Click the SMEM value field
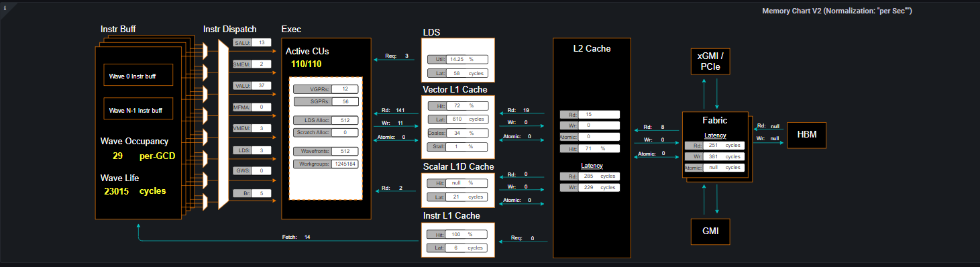The height and width of the screenshot is (267, 980). [262, 64]
